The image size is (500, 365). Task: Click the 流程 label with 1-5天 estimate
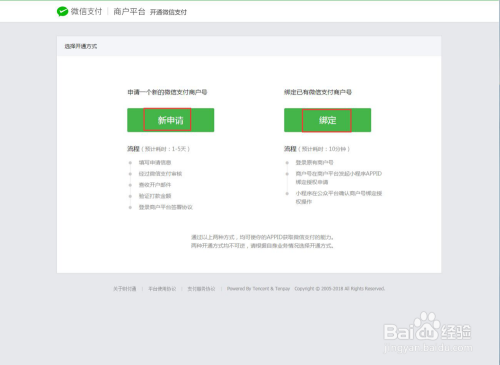point(158,149)
